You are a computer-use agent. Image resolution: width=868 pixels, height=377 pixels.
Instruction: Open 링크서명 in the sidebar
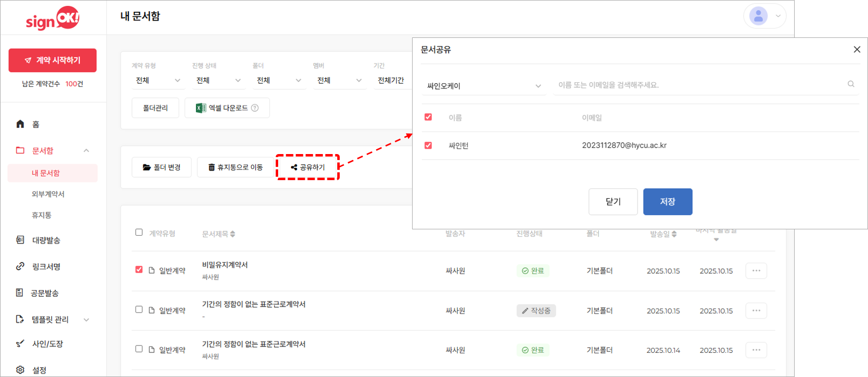click(x=38, y=266)
